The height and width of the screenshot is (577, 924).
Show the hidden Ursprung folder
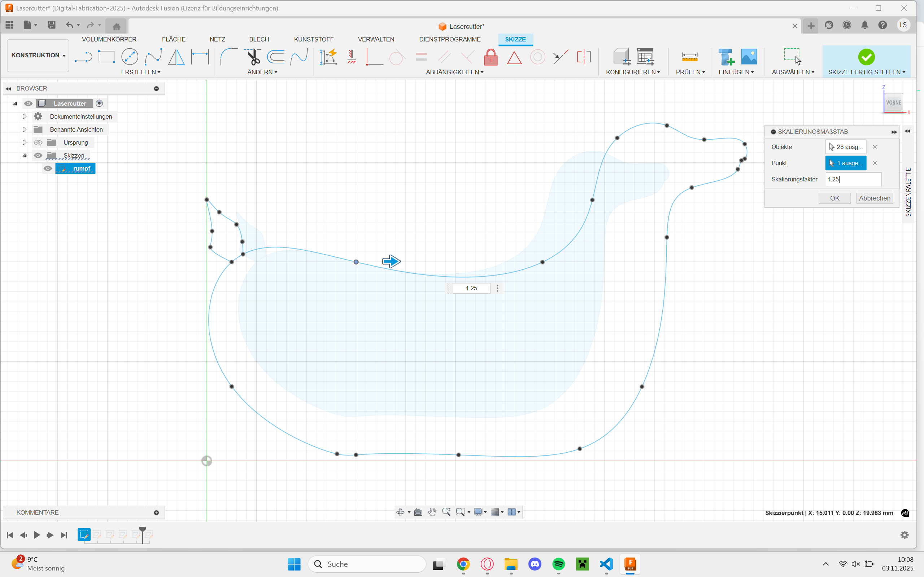(38, 143)
